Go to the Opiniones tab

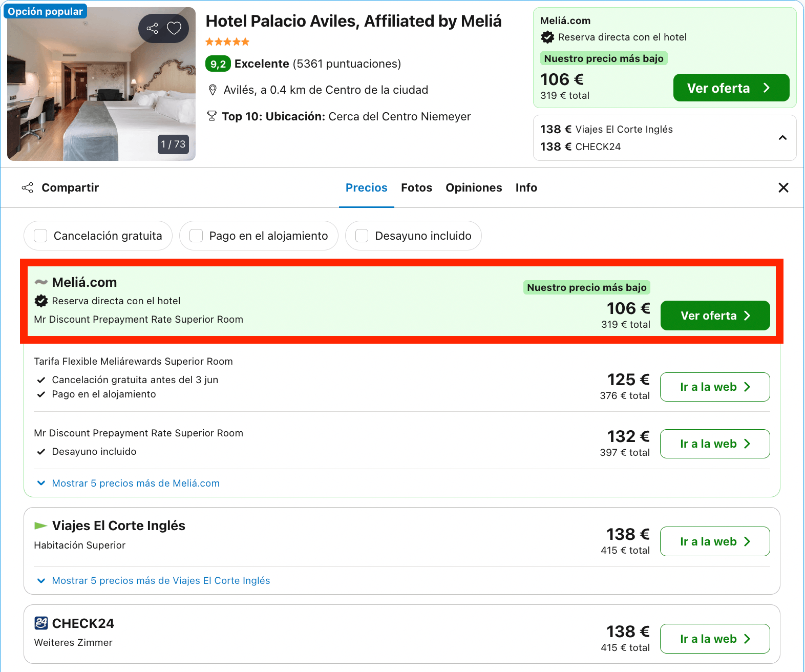coord(474,187)
